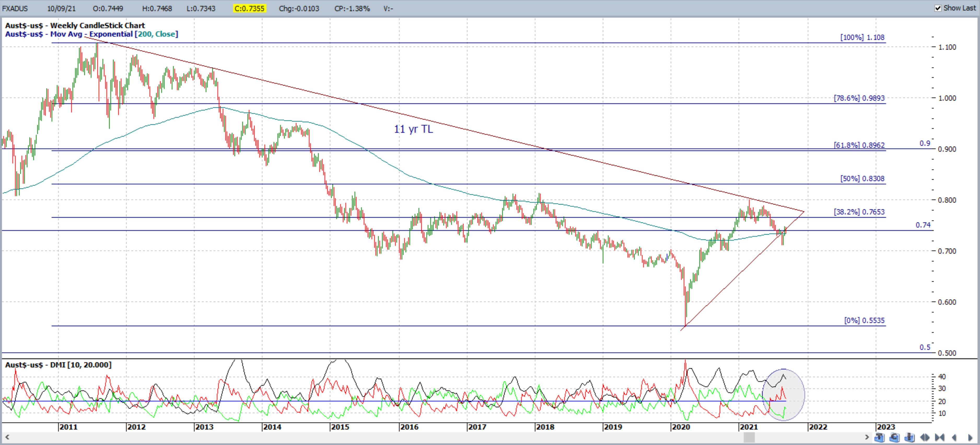
Task: Click the low value L:0.7343
Action: pos(201,8)
